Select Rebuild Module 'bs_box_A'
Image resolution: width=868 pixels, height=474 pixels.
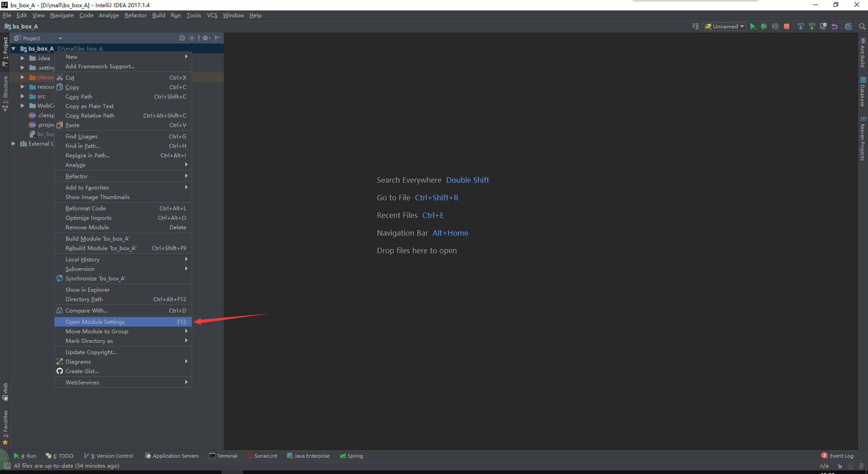tap(123, 248)
